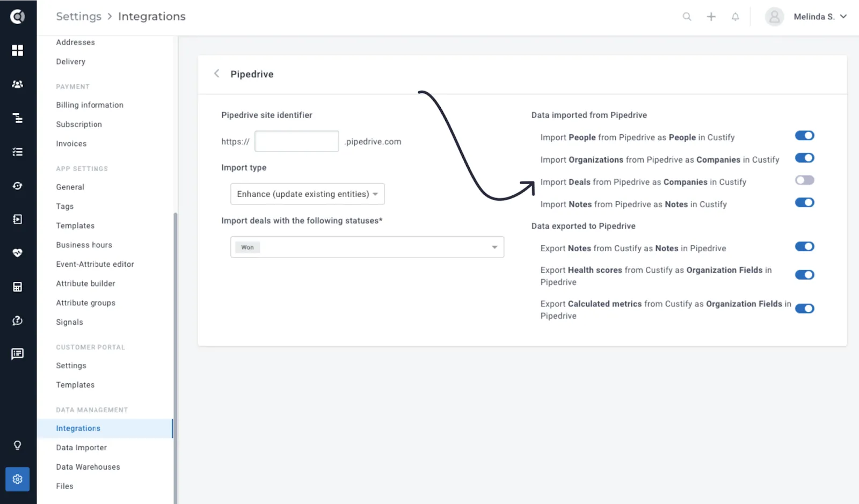Click the Pipedrive site identifier field
This screenshot has width=859, height=504.
[x=297, y=141]
